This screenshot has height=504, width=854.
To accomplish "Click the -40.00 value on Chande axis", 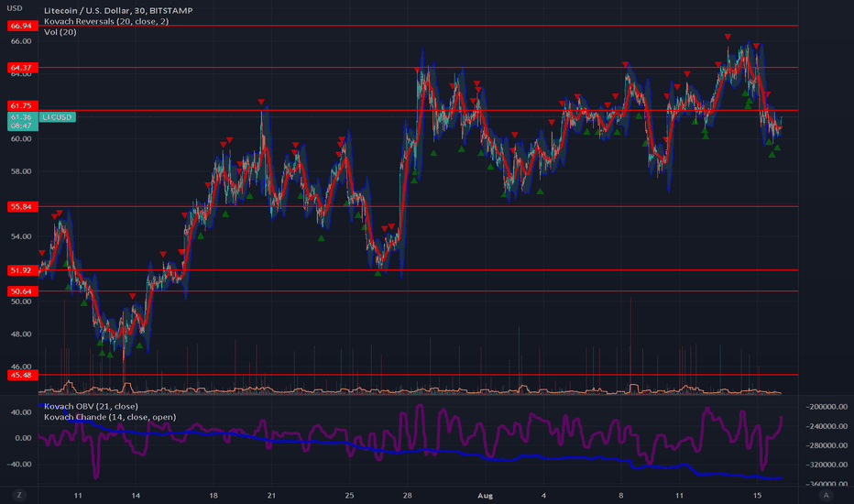I will pyautogui.click(x=19, y=465).
